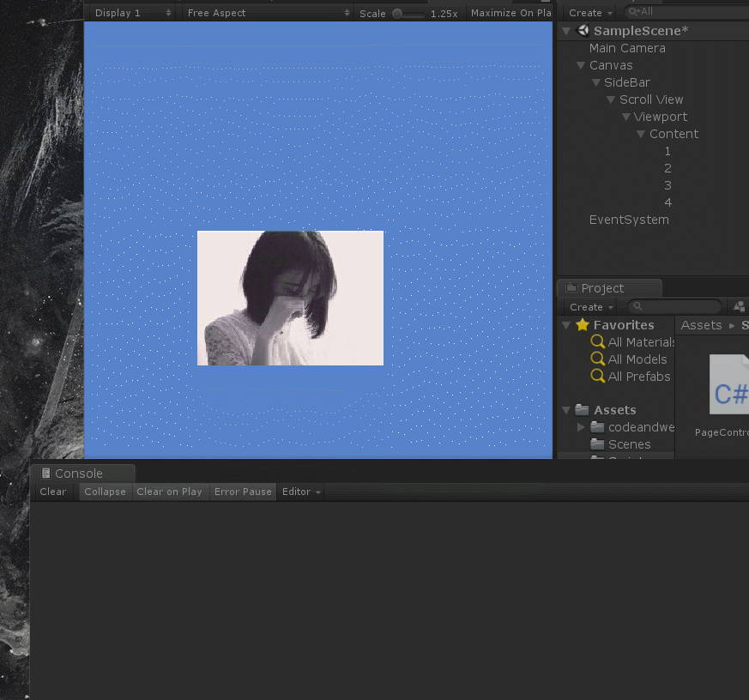Select All Materials favorite
The height and width of the screenshot is (700, 749).
pyautogui.click(x=641, y=342)
